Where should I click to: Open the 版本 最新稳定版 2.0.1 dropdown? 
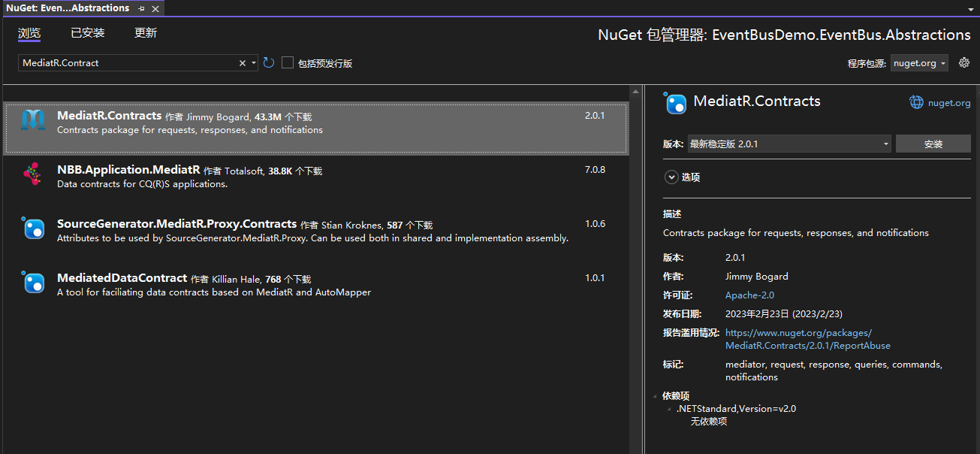[x=789, y=144]
